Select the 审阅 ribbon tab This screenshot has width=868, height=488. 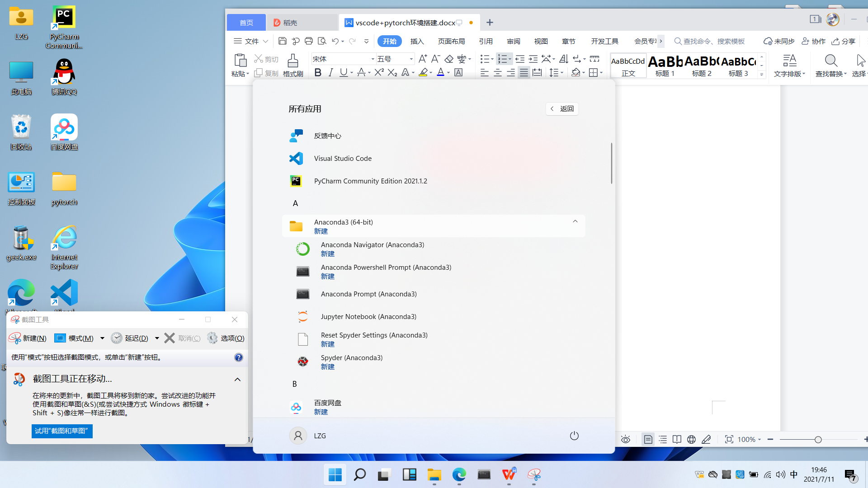point(513,41)
